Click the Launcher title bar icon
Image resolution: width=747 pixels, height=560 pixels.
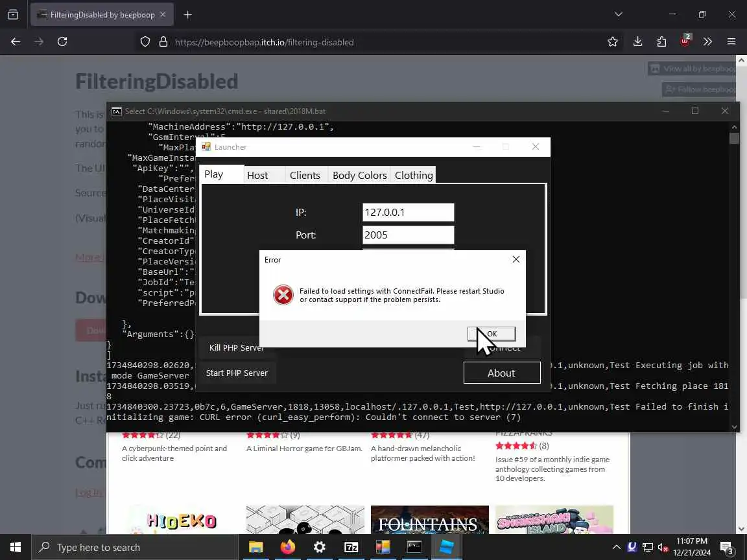coord(206,146)
